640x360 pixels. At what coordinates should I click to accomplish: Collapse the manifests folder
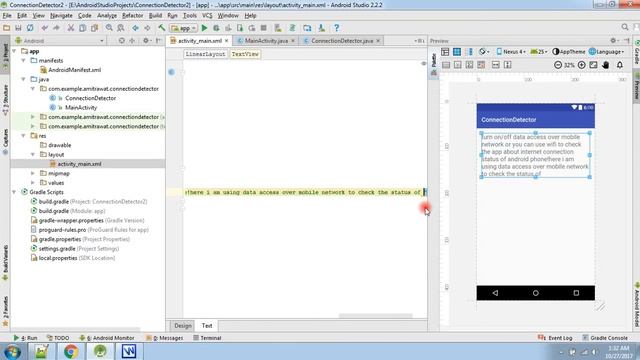pos(24,60)
